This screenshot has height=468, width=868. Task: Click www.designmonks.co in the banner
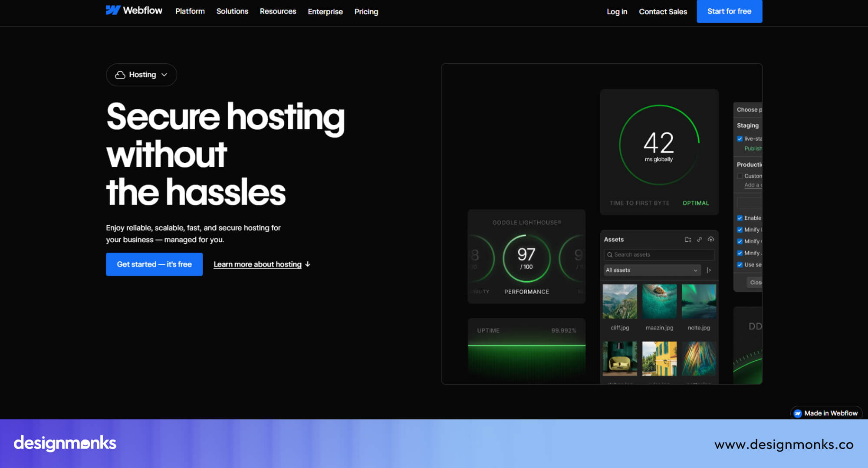click(x=784, y=445)
